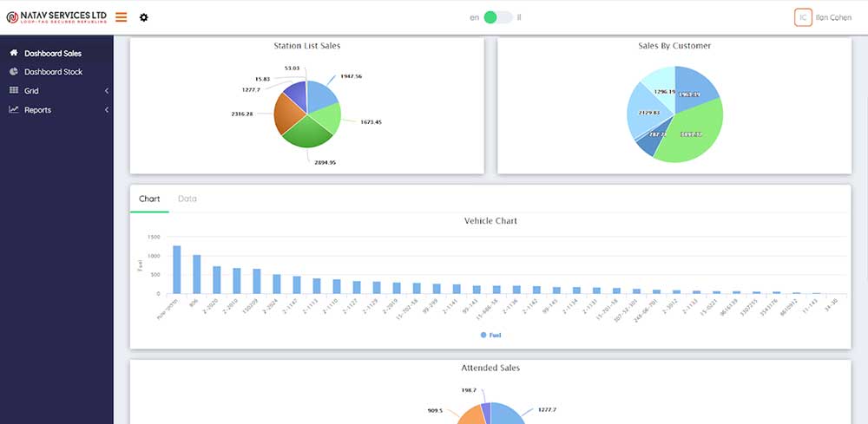This screenshot has width=868, height=424.
Task: Click the bar for vehicle 2-2024
Action: [277, 284]
